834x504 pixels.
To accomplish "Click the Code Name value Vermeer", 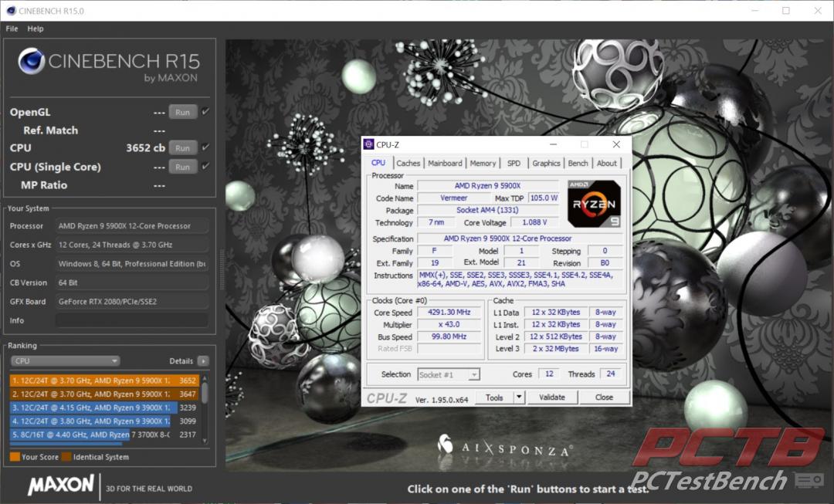I will [454, 198].
